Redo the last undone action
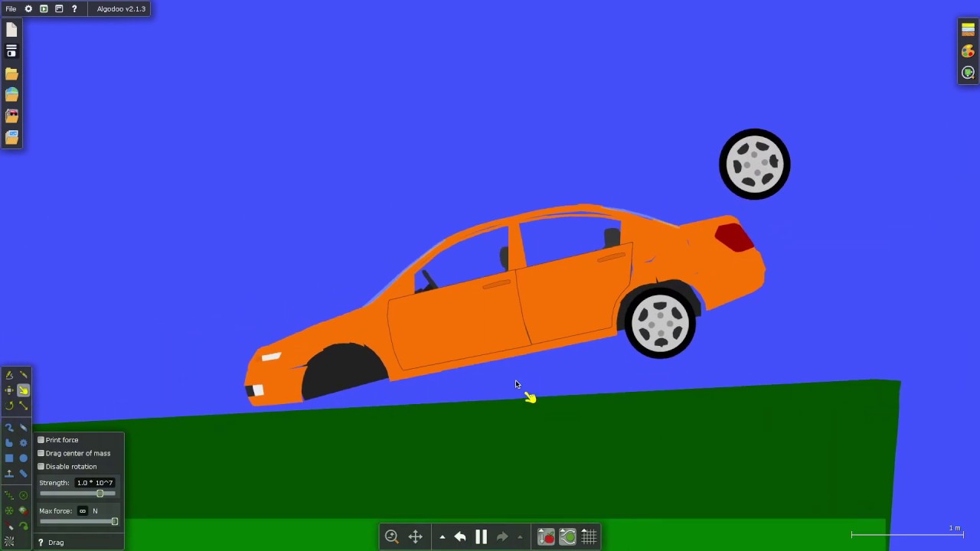The height and width of the screenshot is (551, 980). pyautogui.click(x=502, y=537)
